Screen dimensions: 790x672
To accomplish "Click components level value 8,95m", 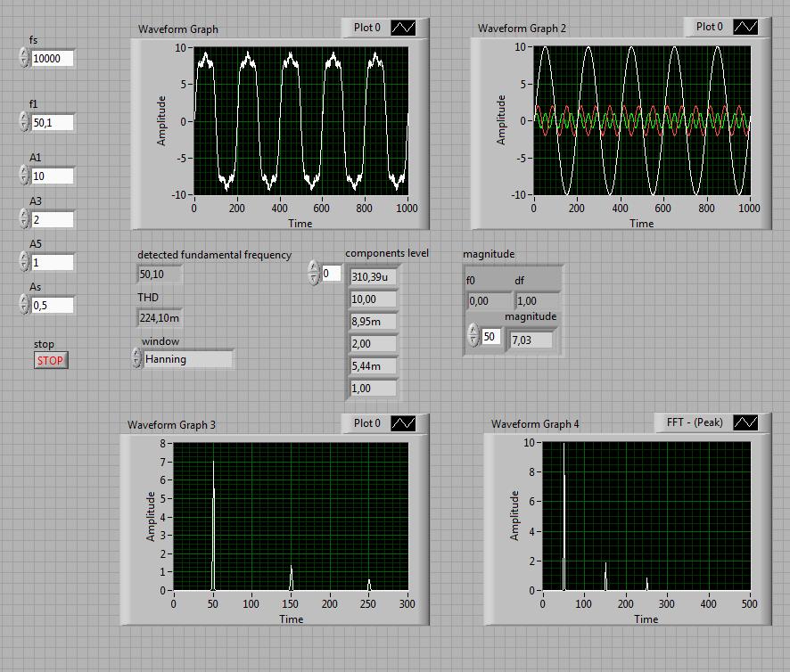I will coord(373,322).
